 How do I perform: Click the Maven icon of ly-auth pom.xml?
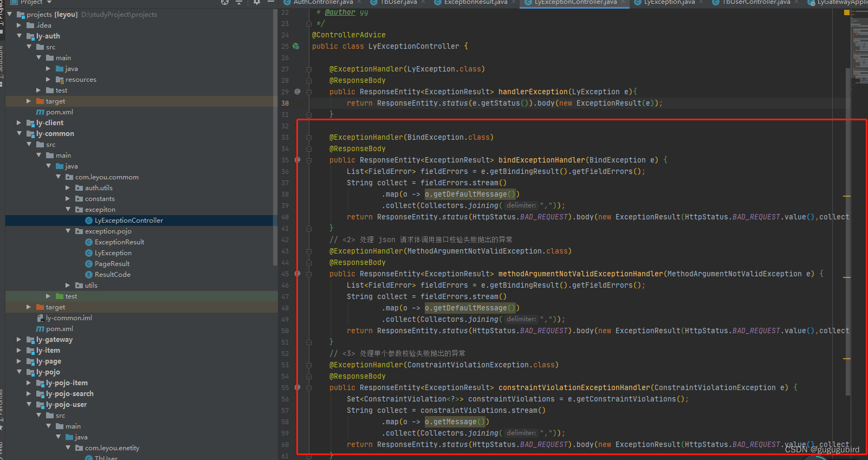(40, 112)
